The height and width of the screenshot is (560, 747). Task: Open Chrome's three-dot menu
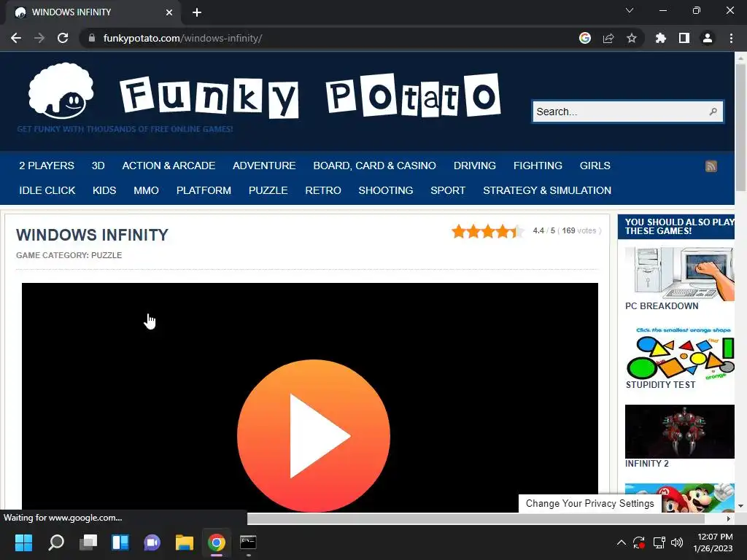(x=731, y=38)
